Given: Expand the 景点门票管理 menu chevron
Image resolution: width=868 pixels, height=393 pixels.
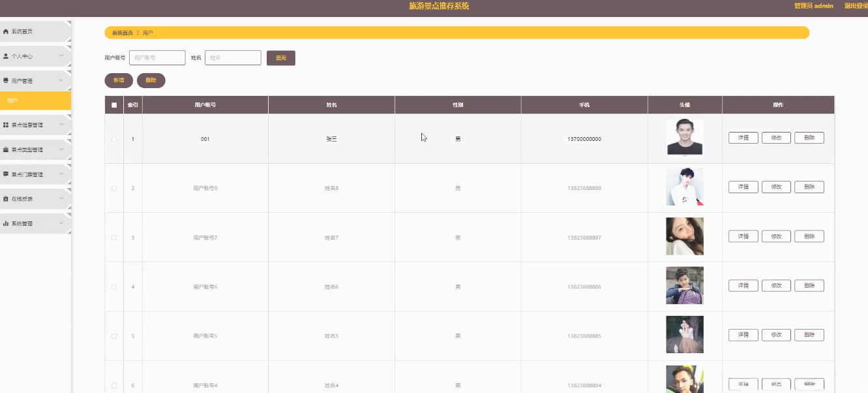Looking at the screenshot, I should point(61,174).
